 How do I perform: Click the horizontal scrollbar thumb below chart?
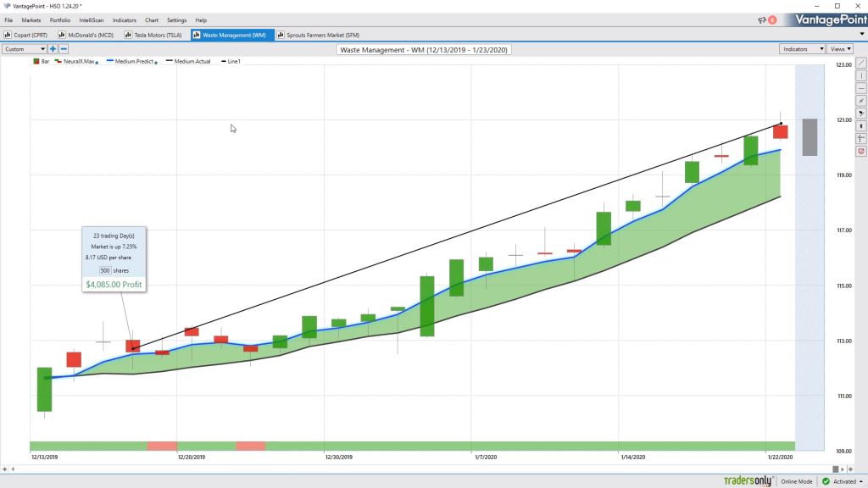835,469
